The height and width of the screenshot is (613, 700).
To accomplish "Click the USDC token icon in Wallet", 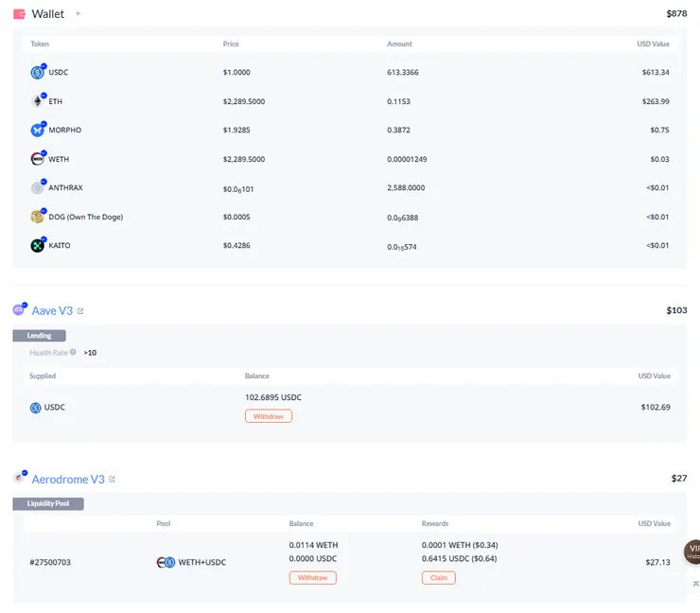I will click(38, 72).
